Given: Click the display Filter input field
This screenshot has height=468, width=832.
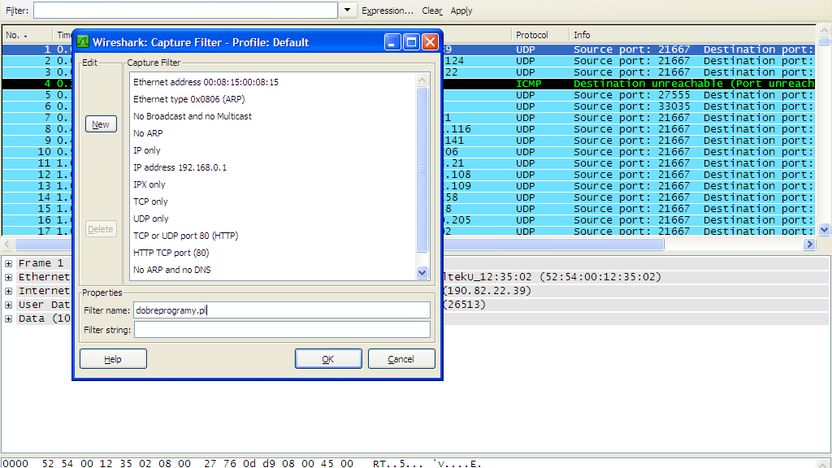Looking at the screenshot, I should (185, 10).
